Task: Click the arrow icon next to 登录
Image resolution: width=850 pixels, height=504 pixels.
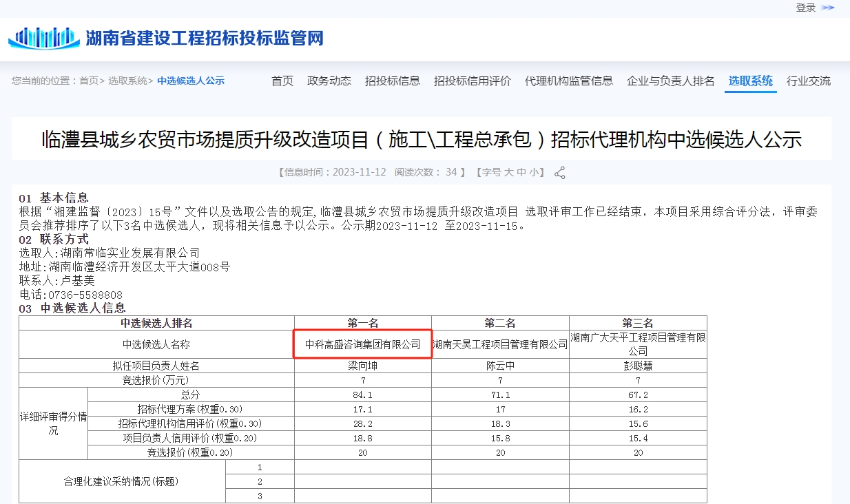Action: (827, 8)
